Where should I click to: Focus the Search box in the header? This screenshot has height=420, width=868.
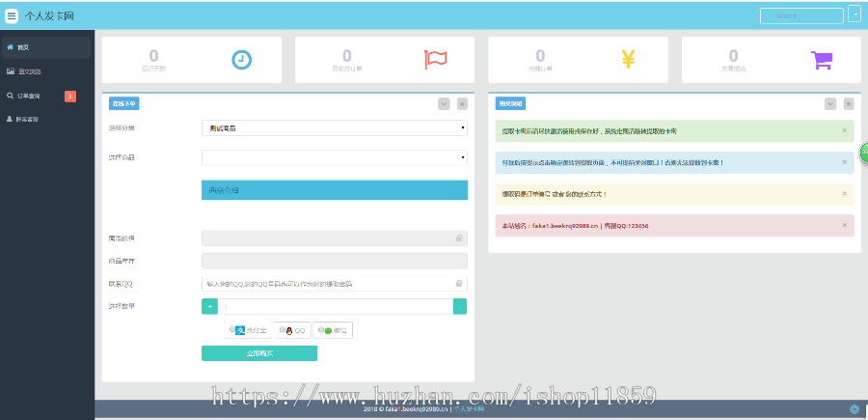pos(801,16)
